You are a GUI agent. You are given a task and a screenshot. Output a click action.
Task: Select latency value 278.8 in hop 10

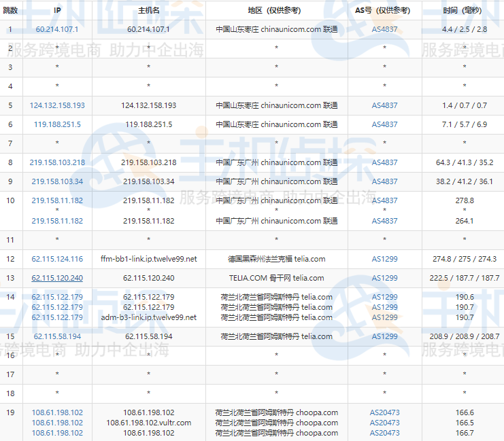[x=465, y=200]
